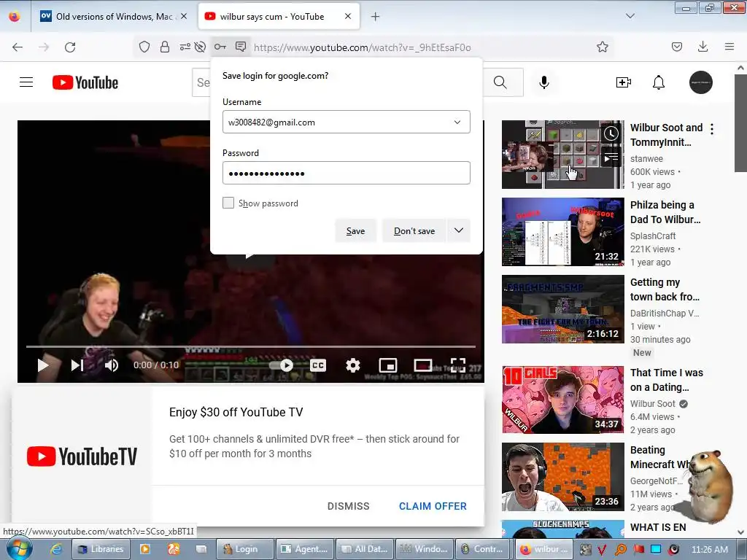The width and height of the screenshot is (747, 560).
Task: Expand the Username dropdown arrow
Action: (457, 122)
